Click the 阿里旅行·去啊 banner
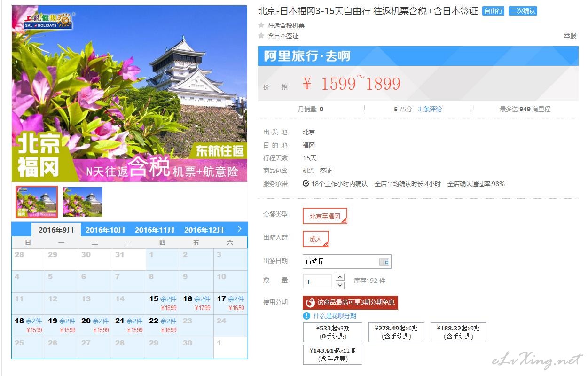 click(x=418, y=56)
